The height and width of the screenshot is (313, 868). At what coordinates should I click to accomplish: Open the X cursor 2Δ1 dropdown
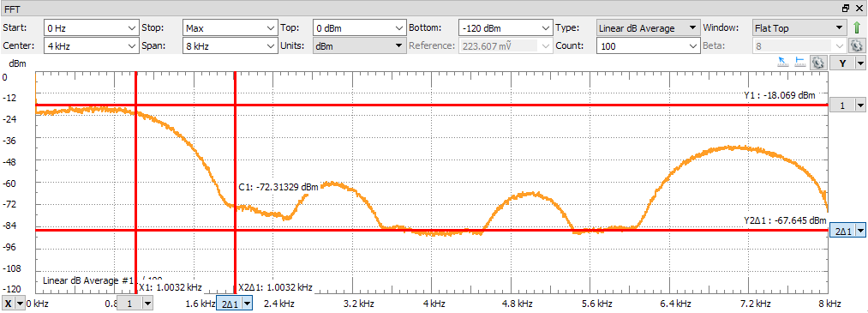tap(234, 303)
